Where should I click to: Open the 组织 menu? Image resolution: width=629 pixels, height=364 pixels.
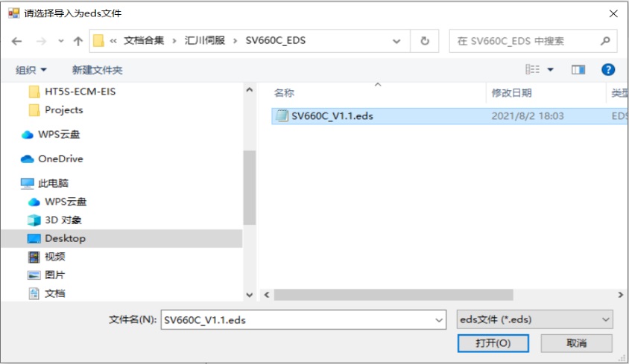(31, 70)
